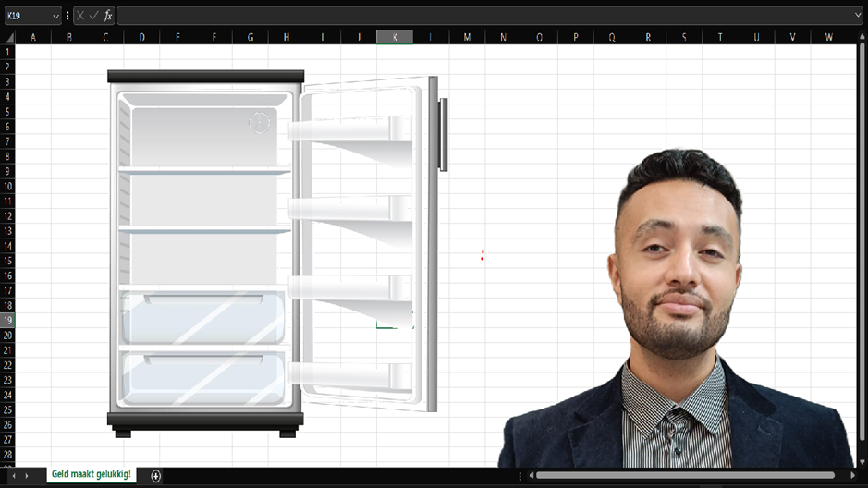Click the Enter checkmark in formula bar

point(93,16)
